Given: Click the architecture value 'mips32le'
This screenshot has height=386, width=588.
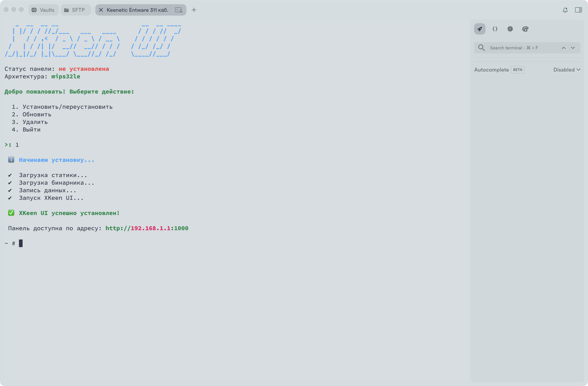Looking at the screenshot, I should coord(66,76).
